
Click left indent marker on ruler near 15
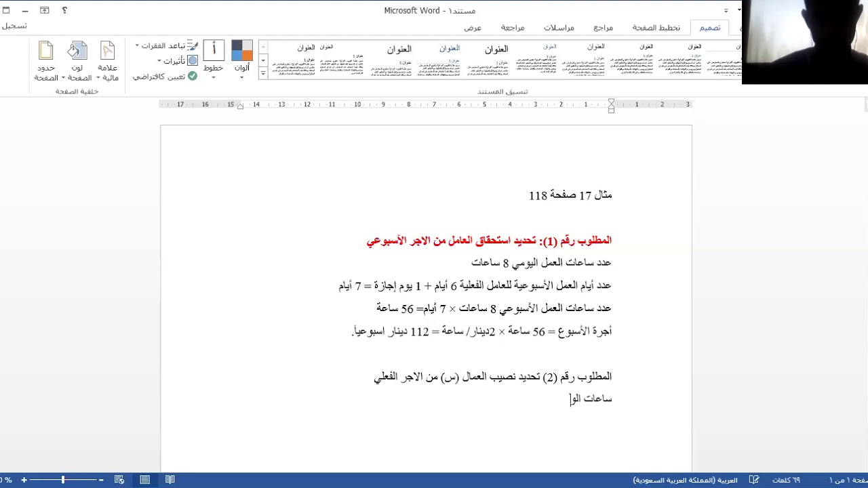240,106
